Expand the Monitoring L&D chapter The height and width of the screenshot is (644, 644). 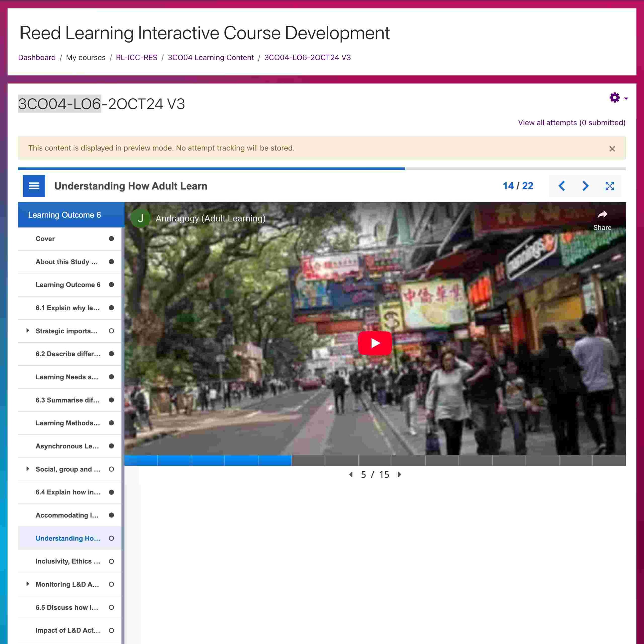(28, 584)
